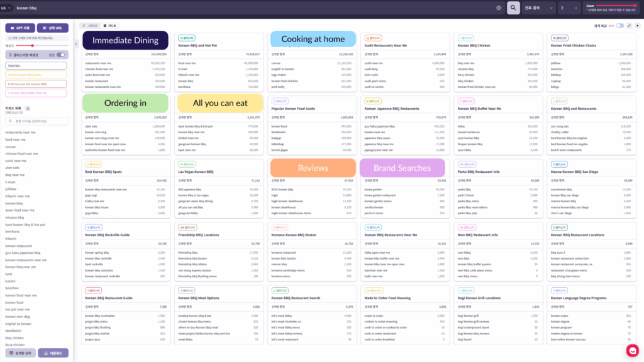Click 'gyu-kaku japanese bbq' in the keyword list

tap(23, 253)
